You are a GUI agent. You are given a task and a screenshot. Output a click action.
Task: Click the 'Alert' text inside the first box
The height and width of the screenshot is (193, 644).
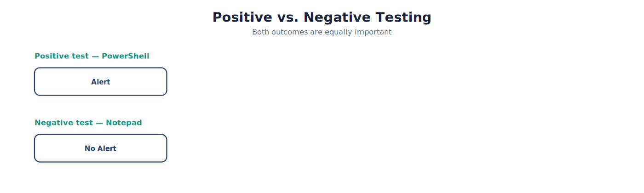100,82
